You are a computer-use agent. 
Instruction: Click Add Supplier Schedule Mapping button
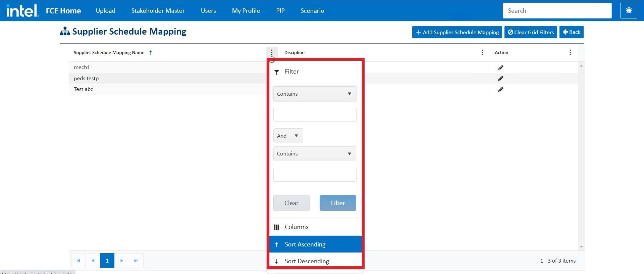point(457,32)
